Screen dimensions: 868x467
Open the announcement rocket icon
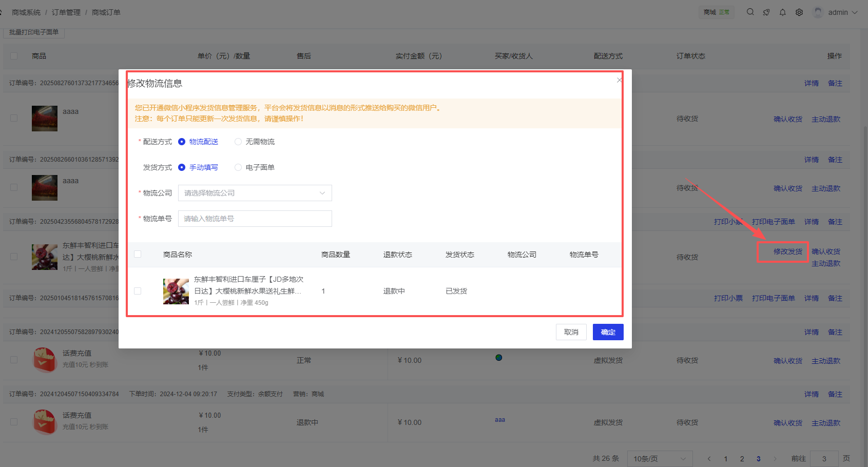(x=766, y=12)
